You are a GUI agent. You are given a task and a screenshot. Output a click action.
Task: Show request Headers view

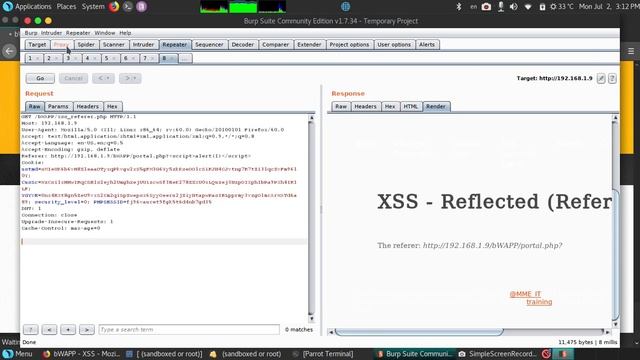(x=88, y=107)
